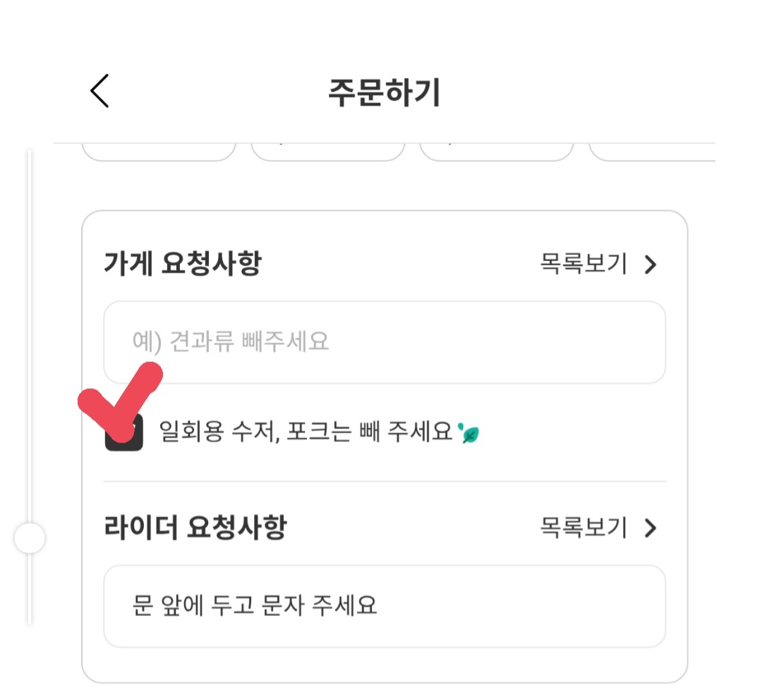The width and height of the screenshot is (762, 700).
Task: Click the 라이더 요청사항 section heading
Action: pos(195,528)
